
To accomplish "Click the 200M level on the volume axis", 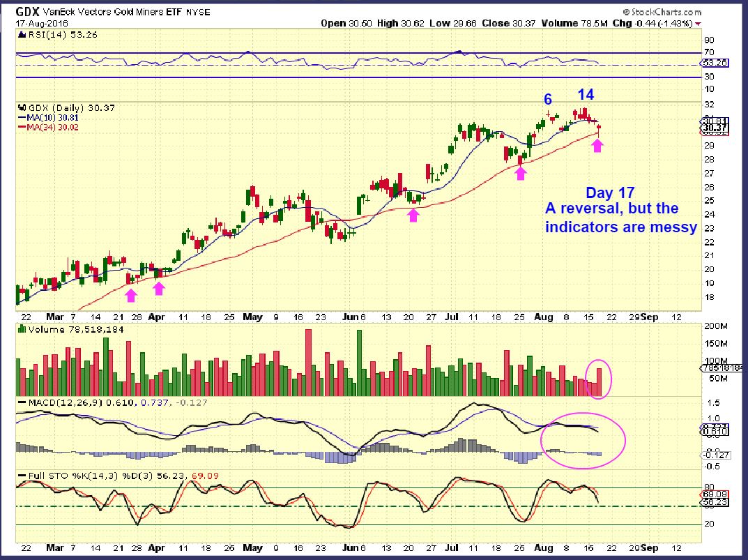I will (715, 326).
